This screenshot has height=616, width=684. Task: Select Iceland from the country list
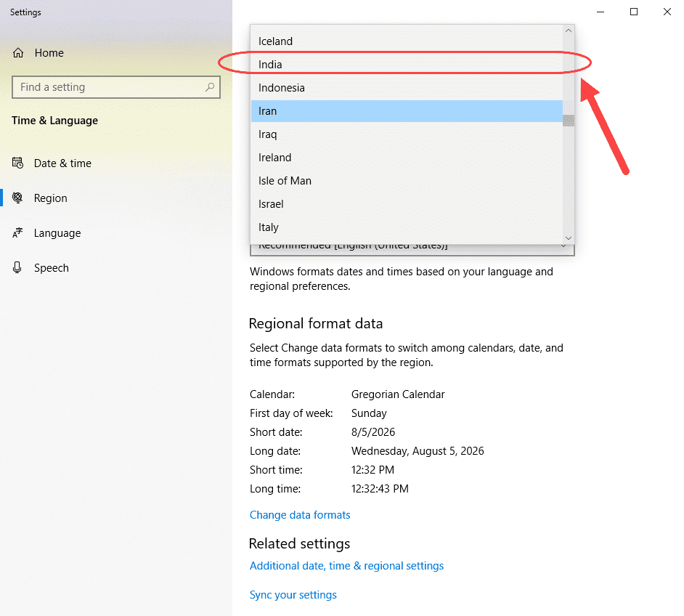click(x=407, y=41)
